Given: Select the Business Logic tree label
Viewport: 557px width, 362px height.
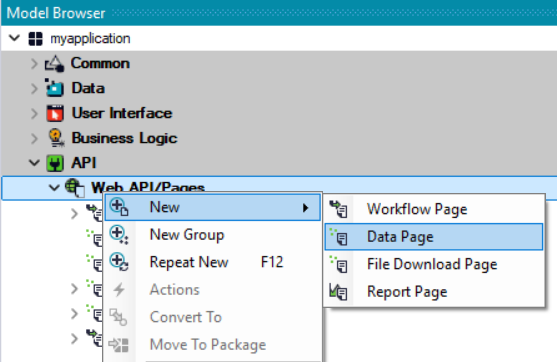Looking at the screenshot, I should click(124, 138).
